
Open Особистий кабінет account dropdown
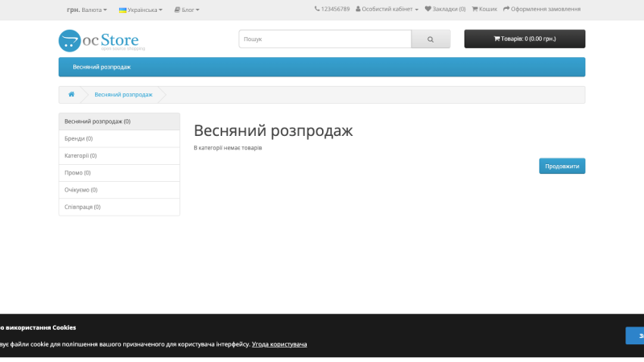click(x=387, y=9)
